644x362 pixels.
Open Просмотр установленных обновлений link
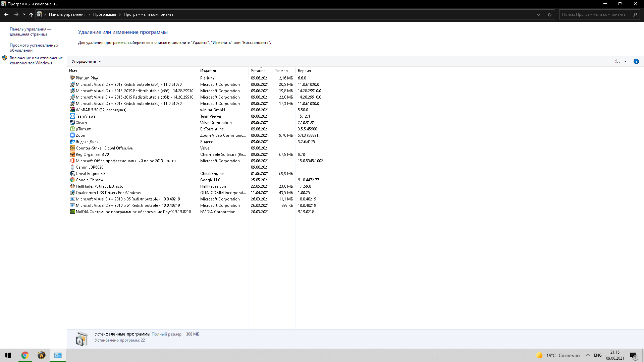pos(34,48)
